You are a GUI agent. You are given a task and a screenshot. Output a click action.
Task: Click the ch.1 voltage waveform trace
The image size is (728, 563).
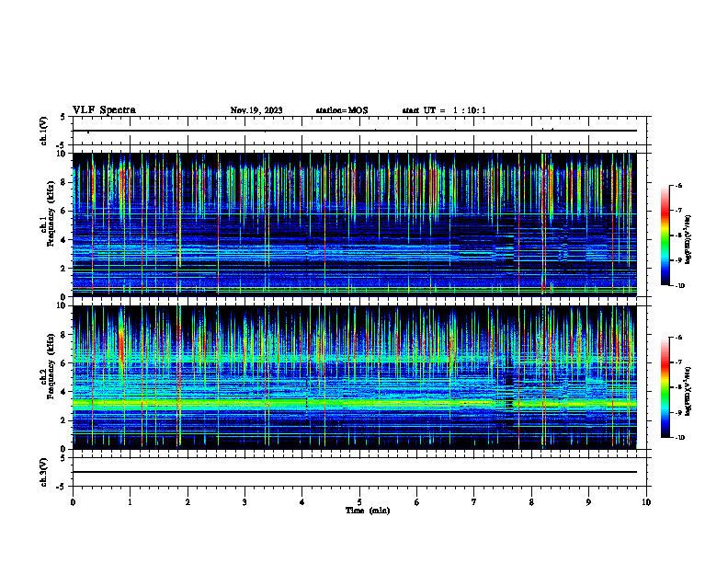click(x=355, y=131)
